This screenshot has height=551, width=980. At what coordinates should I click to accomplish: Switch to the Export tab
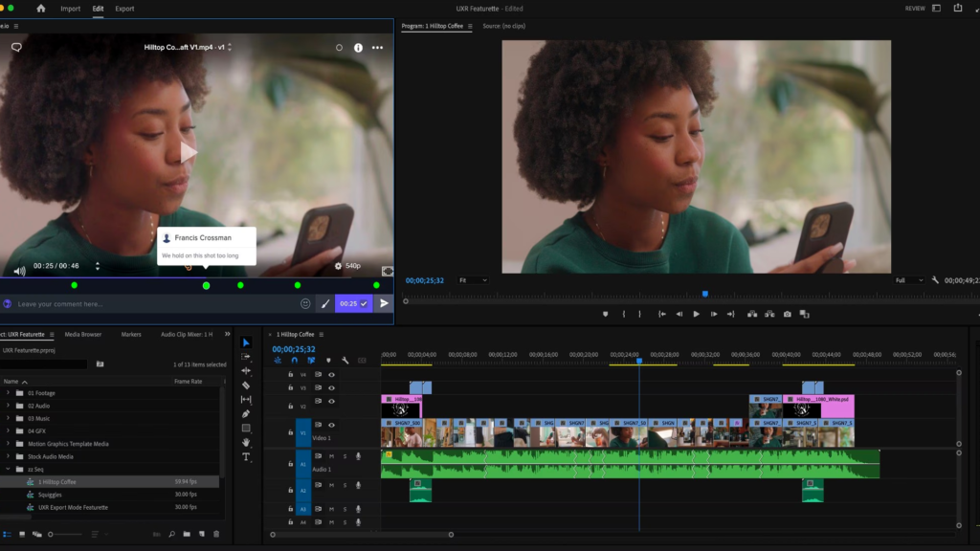[x=124, y=9]
